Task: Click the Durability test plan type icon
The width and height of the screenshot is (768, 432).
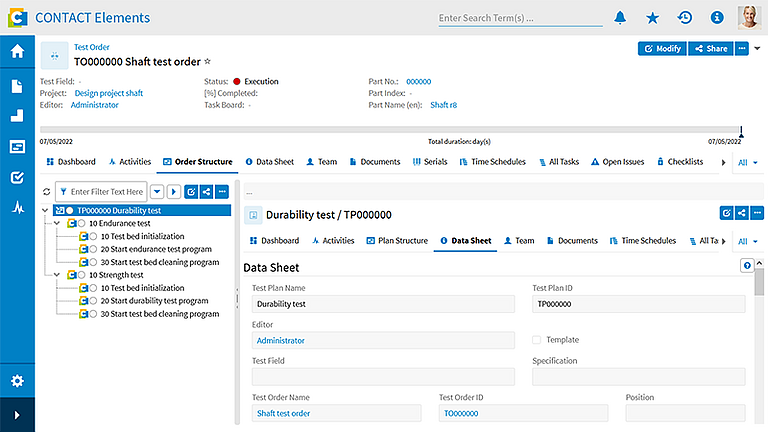Action: tap(253, 215)
